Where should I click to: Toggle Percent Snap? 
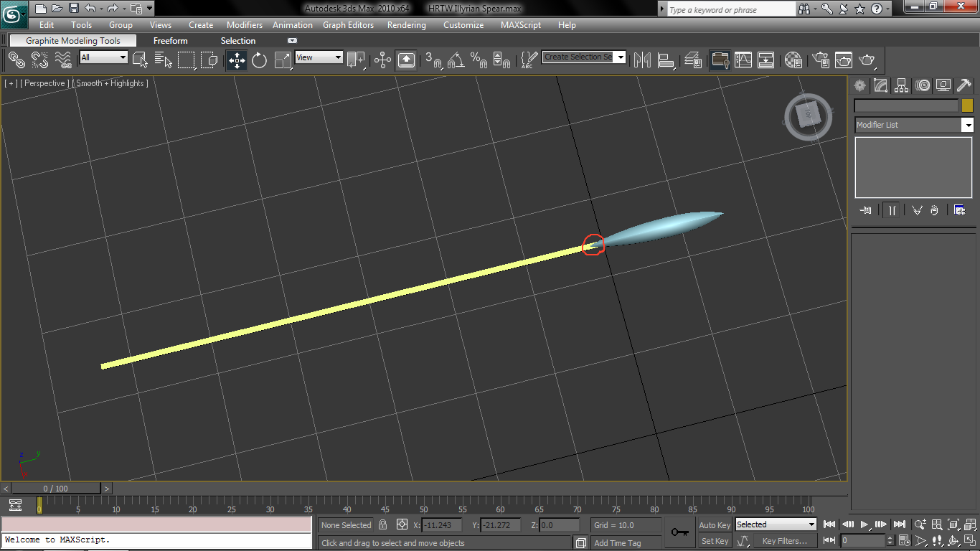(x=479, y=60)
